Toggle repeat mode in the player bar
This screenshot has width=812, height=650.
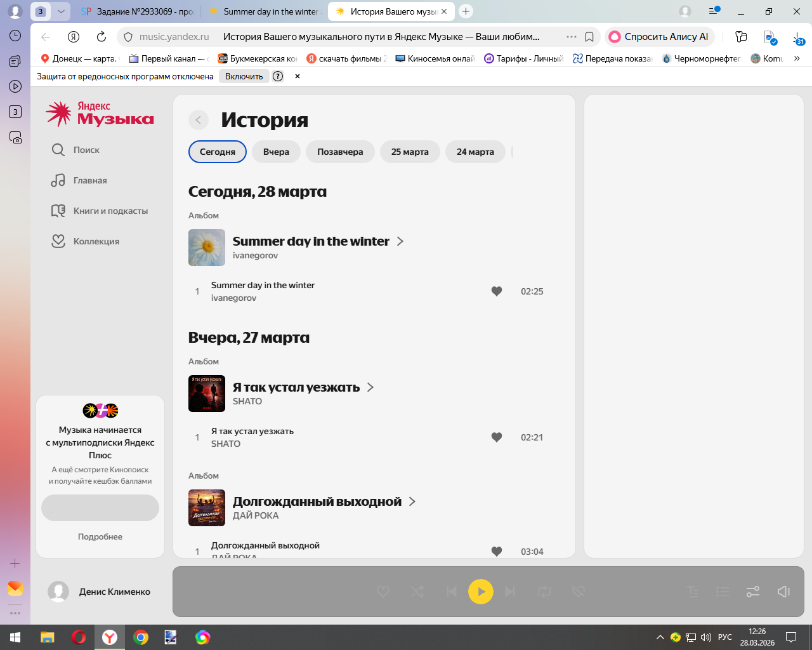(544, 592)
